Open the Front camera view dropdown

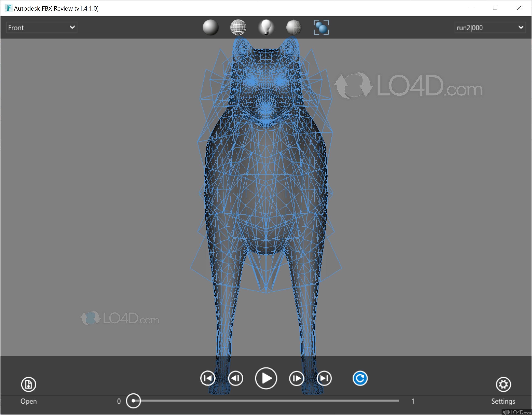coord(41,28)
